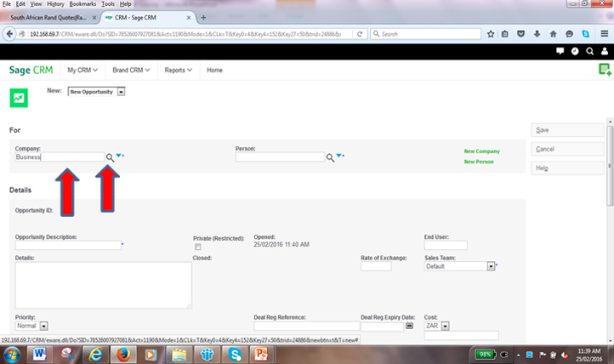Go to Firefox home page icon
The width and height of the screenshot is (614, 364).
553,34
